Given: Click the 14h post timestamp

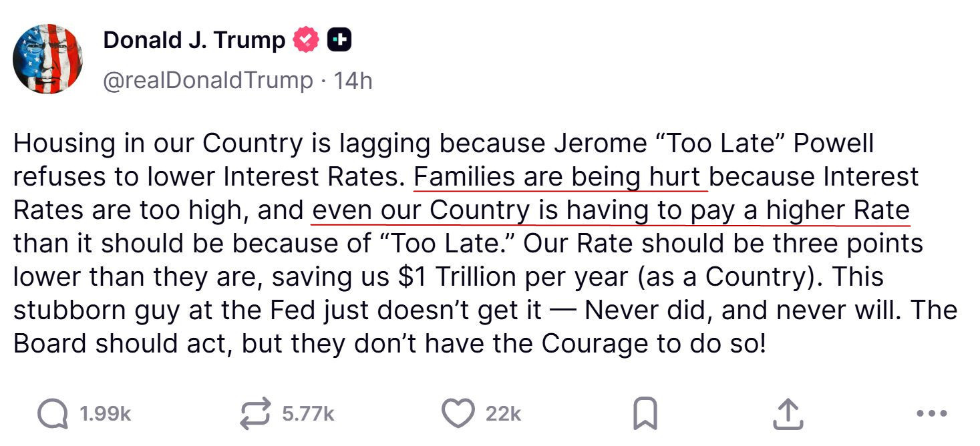Looking at the screenshot, I should [353, 81].
